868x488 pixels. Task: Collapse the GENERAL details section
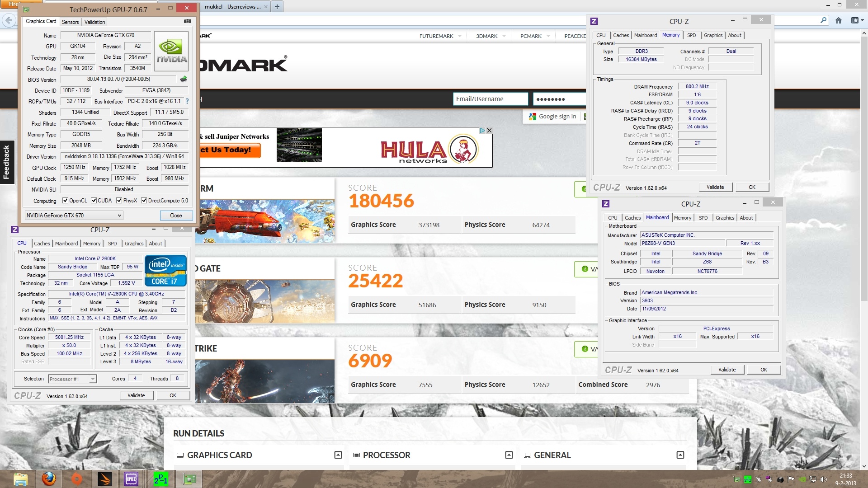(680, 455)
